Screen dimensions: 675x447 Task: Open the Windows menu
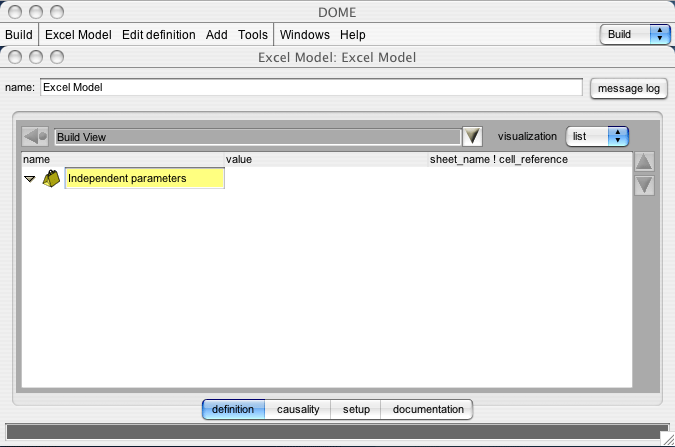[x=305, y=34]
